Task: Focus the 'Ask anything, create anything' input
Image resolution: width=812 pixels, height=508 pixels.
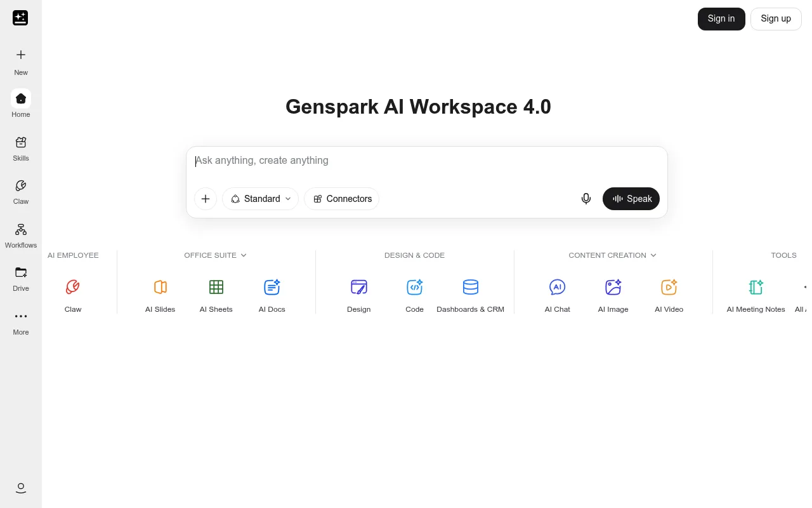Action: pos(427,161)
